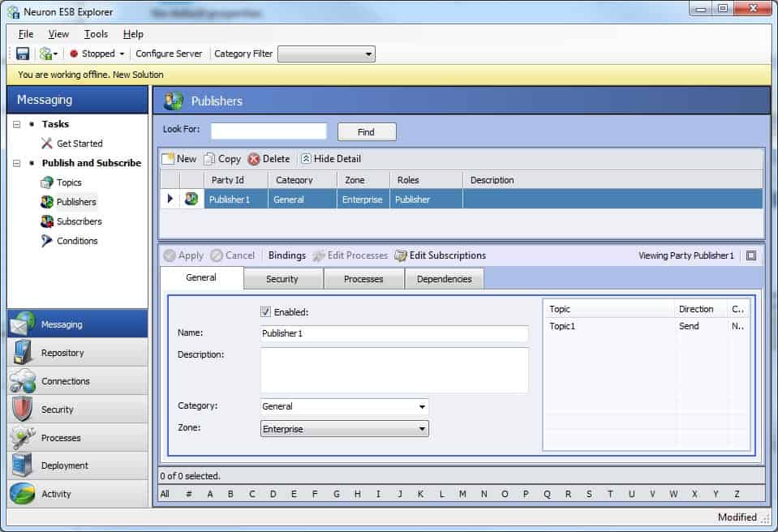Image resolution: width=778 pixels, height=532 pixels.
Task: Click the Find button
Action: click(x=367, y=132)
